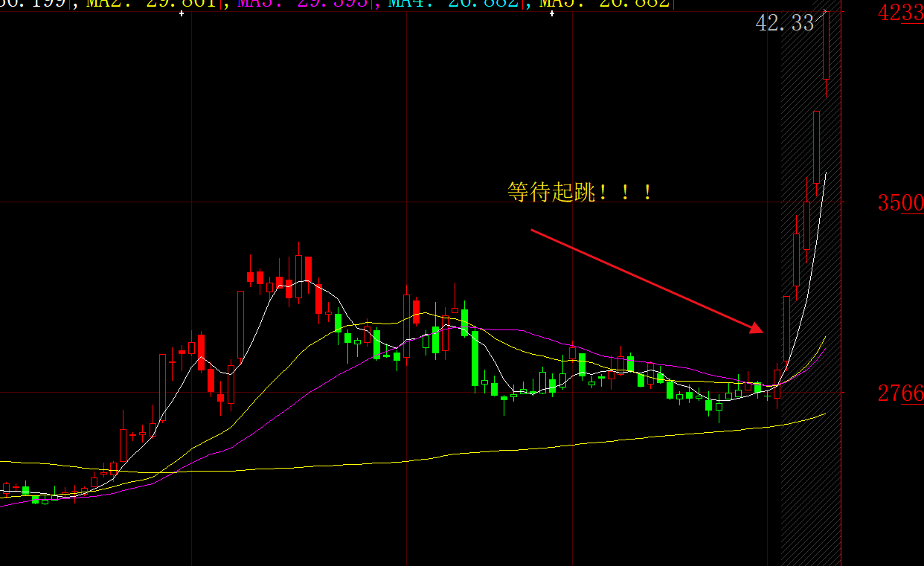Click the 2766 price axis value
Image resolution: width=924 pixels, height=566 pixels.
pyautogui.click(x=900, y=393)
